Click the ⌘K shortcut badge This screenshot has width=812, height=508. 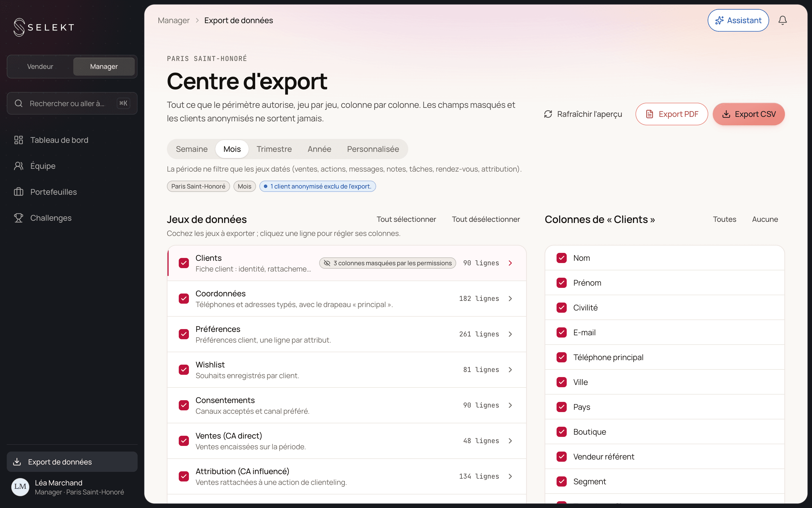coord(123,103)
